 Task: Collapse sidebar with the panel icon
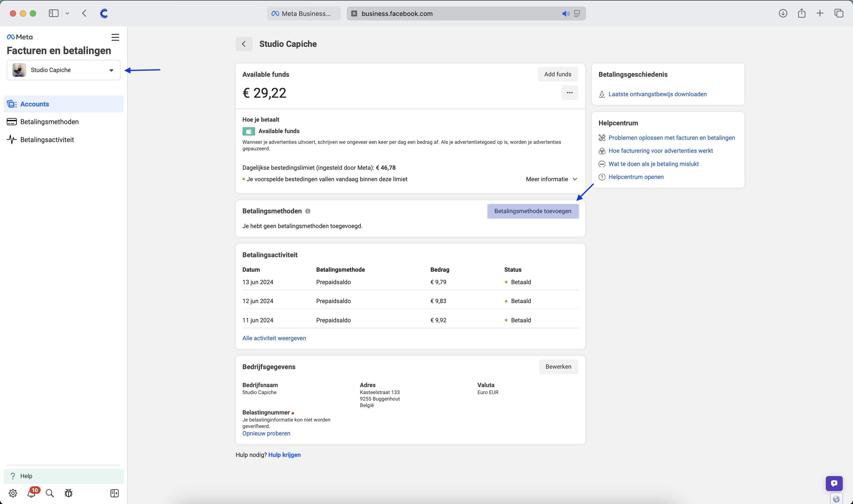click(x=114, y=493)
